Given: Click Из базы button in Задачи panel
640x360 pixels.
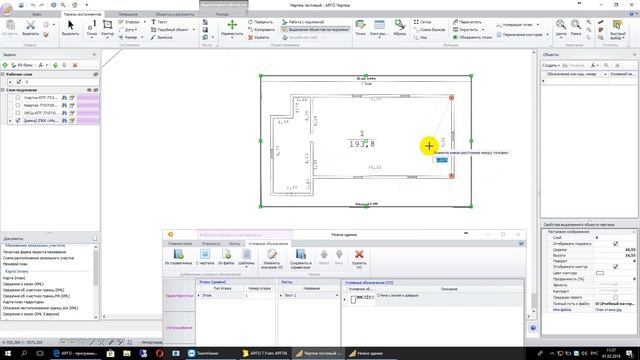Looking at the screenshot, I should 22,65.
